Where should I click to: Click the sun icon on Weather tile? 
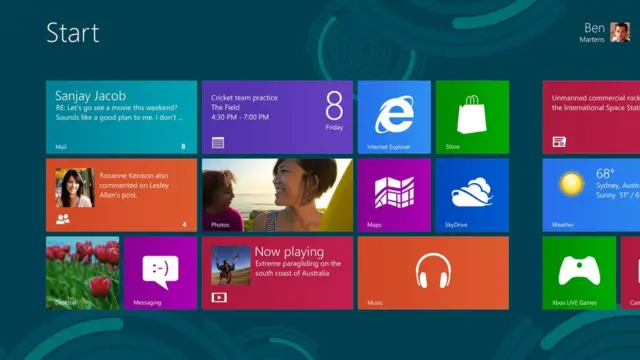(x=571, y=184)
